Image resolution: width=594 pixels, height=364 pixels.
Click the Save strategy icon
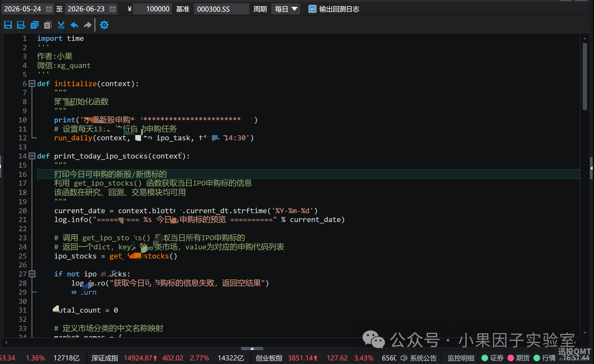point(8,25)
